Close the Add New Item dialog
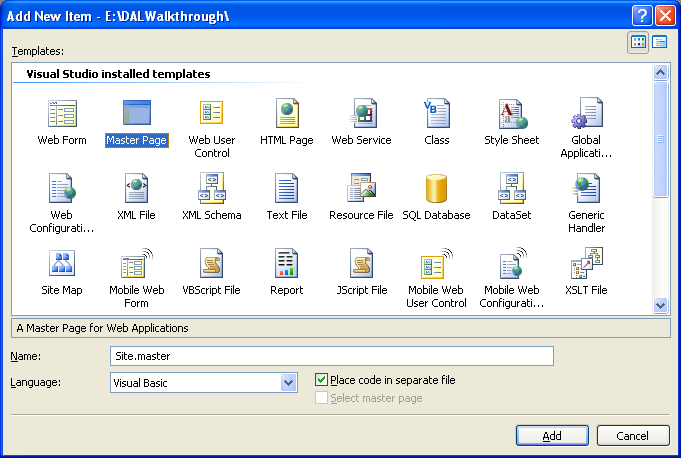The width and height of the screenshot is (681, 458). coord(665,16)
